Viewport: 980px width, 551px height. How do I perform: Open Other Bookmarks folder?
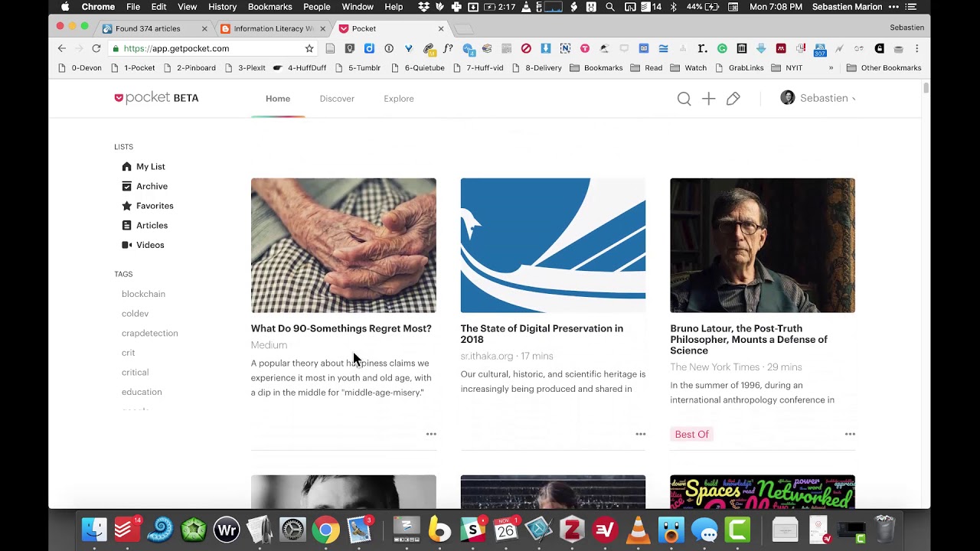[x=884, y=67]
